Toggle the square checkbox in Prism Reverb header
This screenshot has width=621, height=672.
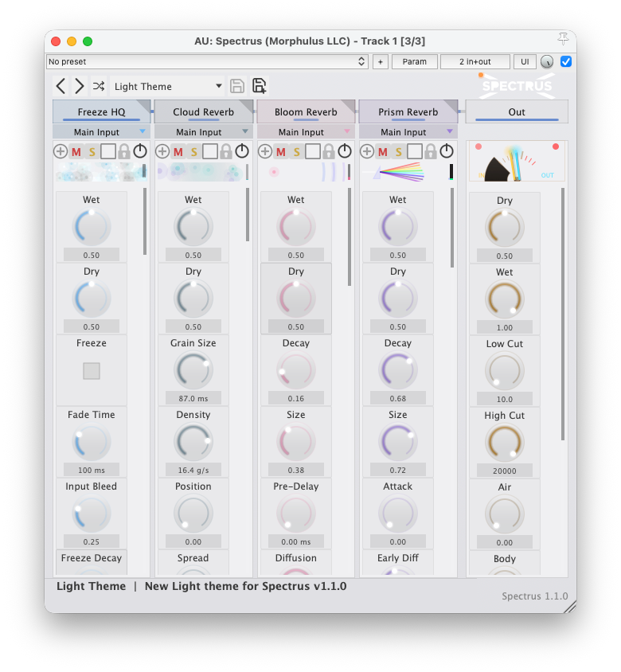pos(415,151)
